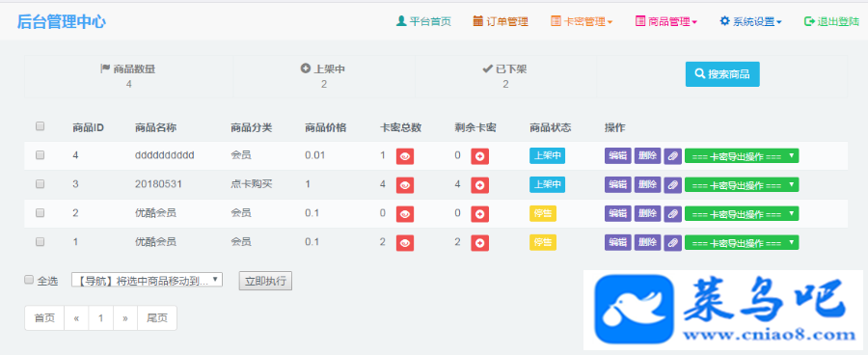Select checkbox for product ID 2
The width and height of the screenshot is (868, 355).
[x=40, y=212]
